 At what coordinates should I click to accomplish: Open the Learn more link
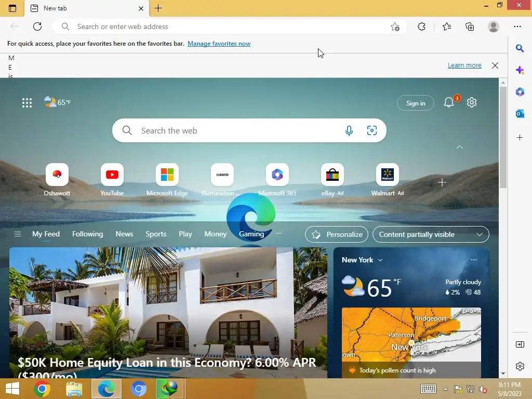[x=464, y=65]
